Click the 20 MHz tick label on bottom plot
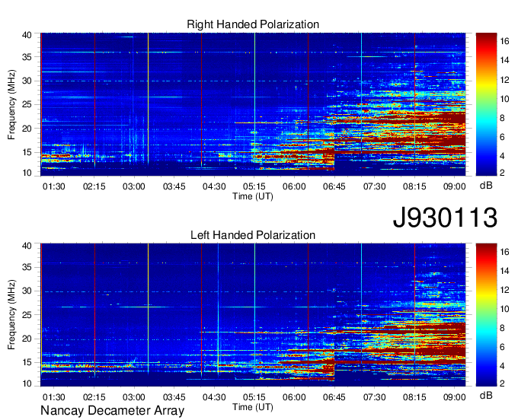The height and width of the screenshot is (420, 518). tap(27, 339)
